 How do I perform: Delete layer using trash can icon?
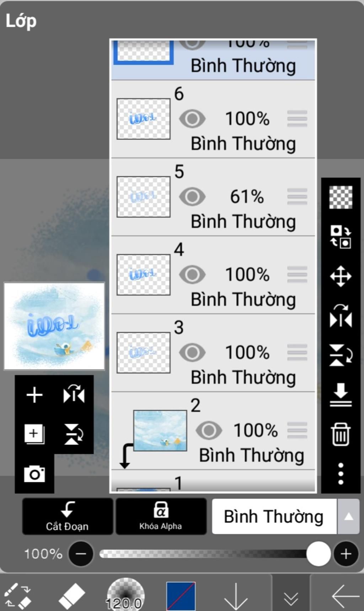tap(341, 434)
